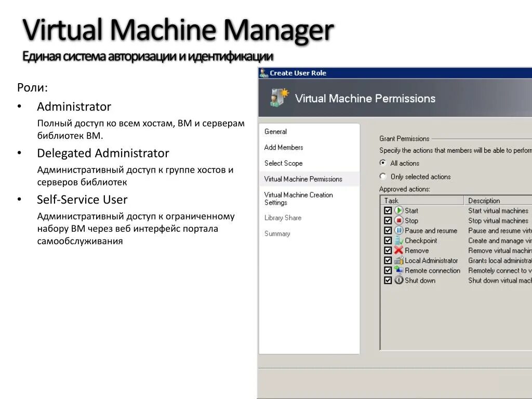Go to the Add Members page
Image resolution: width=532 pixels, height=399 pixels.
pos(284,147)
